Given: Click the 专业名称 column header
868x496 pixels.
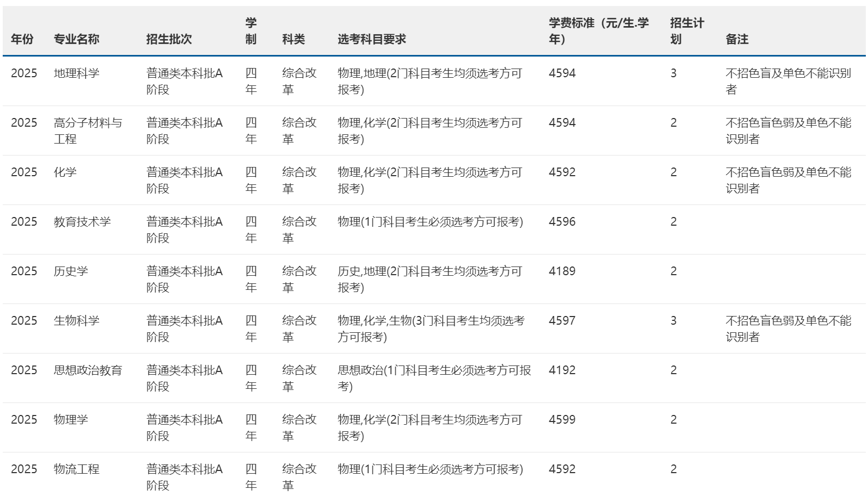Looking at the screenshot, I should (x=76, y=39).
